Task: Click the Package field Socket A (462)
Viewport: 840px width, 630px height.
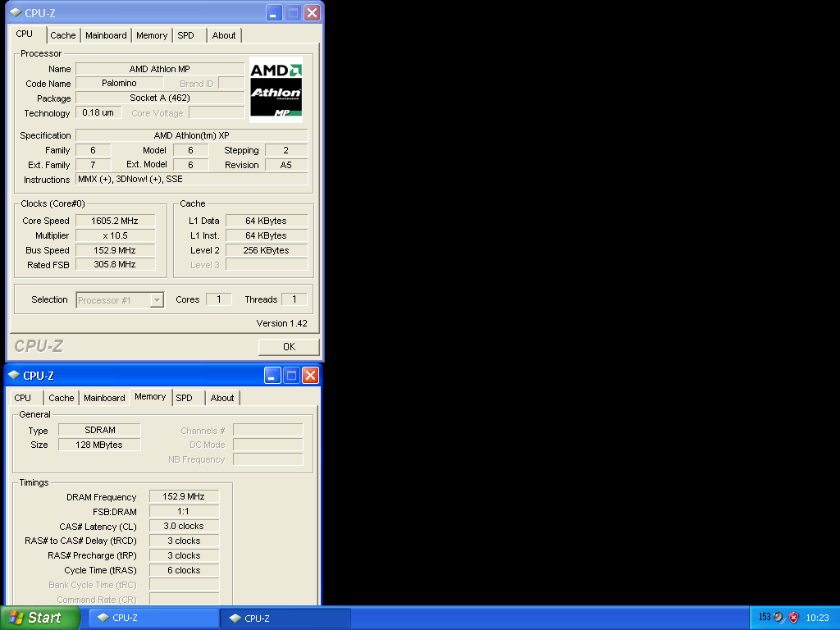Action: [160, 98]
